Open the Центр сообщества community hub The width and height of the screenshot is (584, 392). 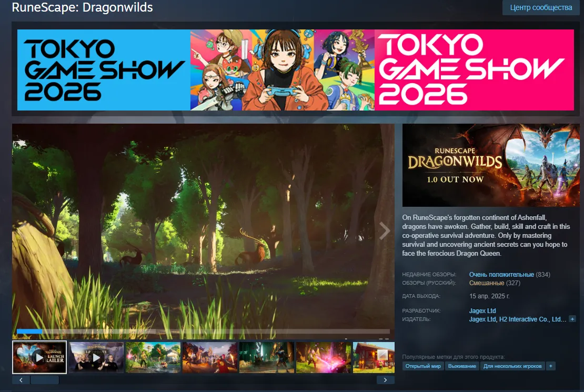coord(541,7)
